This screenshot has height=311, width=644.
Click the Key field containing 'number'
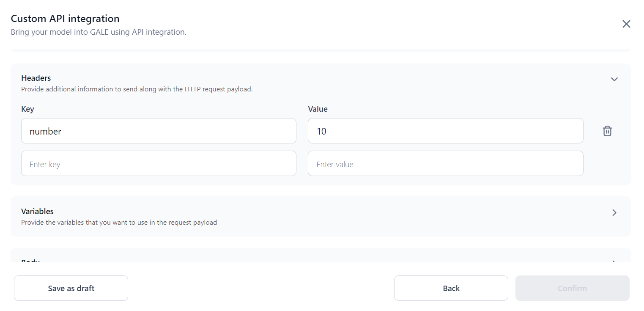(x=159, y=131)
